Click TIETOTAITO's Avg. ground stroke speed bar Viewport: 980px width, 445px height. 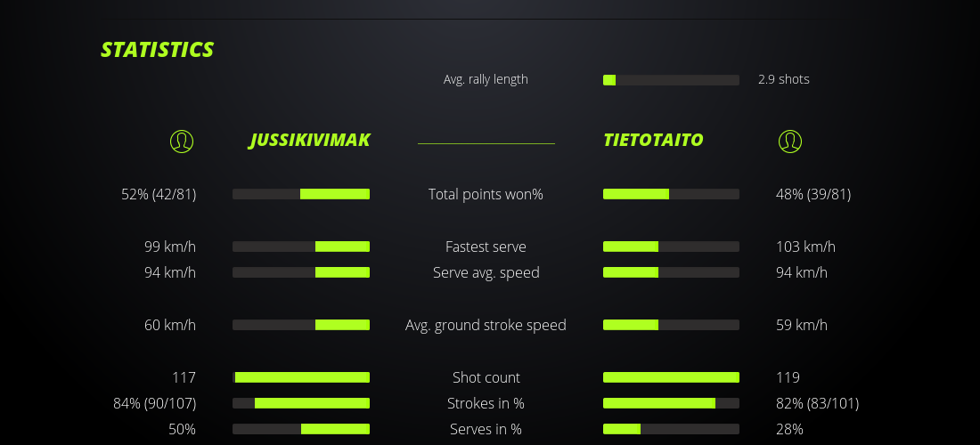coord(671,325)
